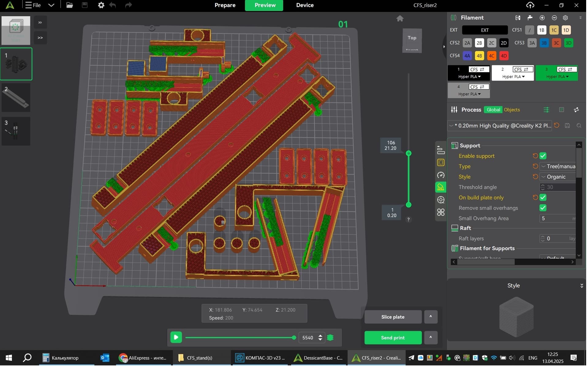Add a filament with plus icon
Viewport: 588px width, 366px height.
[x=542, y=18]
